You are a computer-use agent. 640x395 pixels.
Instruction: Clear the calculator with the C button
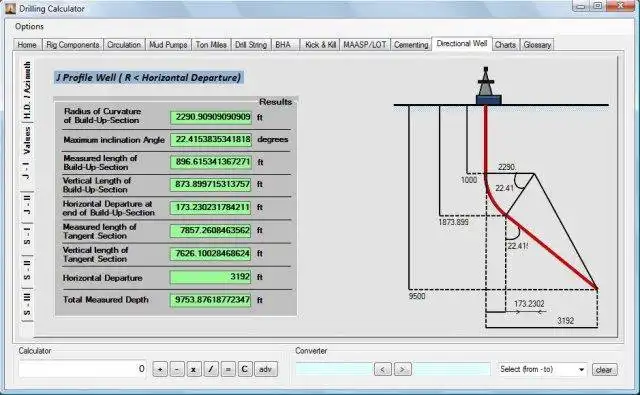tap(244, 369)
